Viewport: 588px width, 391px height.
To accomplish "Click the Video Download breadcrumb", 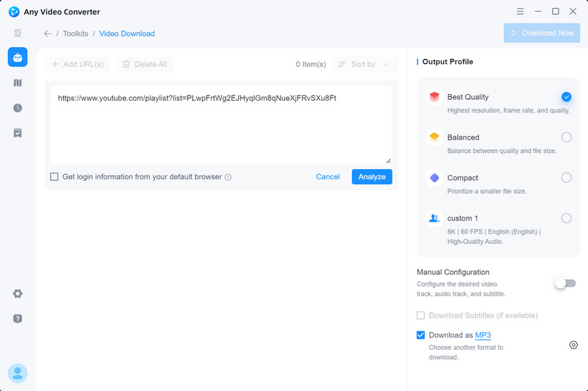I will [126, 34].
